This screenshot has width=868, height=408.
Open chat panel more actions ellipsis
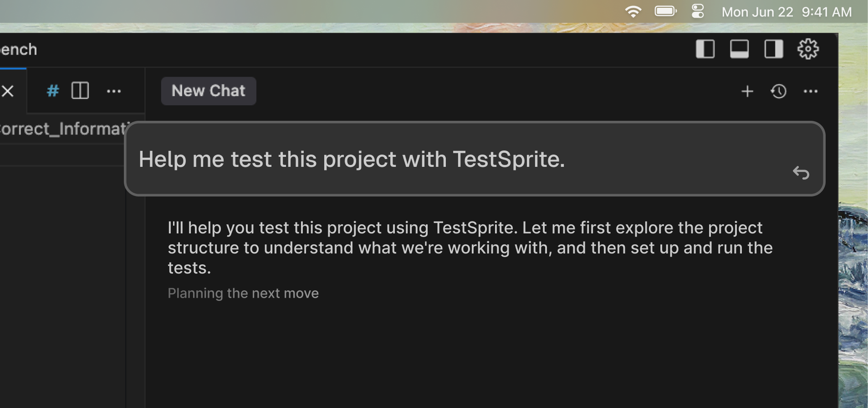(x=811, y=91)
